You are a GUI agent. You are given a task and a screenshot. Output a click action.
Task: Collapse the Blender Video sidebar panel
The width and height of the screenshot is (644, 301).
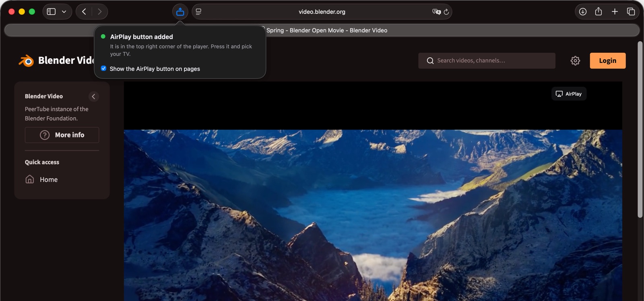[x=93, y=96]
